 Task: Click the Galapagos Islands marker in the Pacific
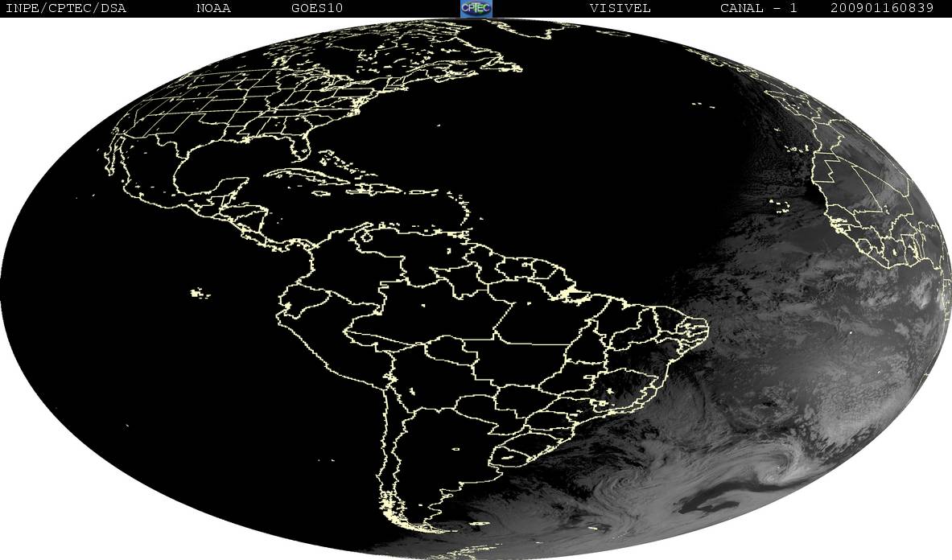pyautogui.click(x=200, y=294)
